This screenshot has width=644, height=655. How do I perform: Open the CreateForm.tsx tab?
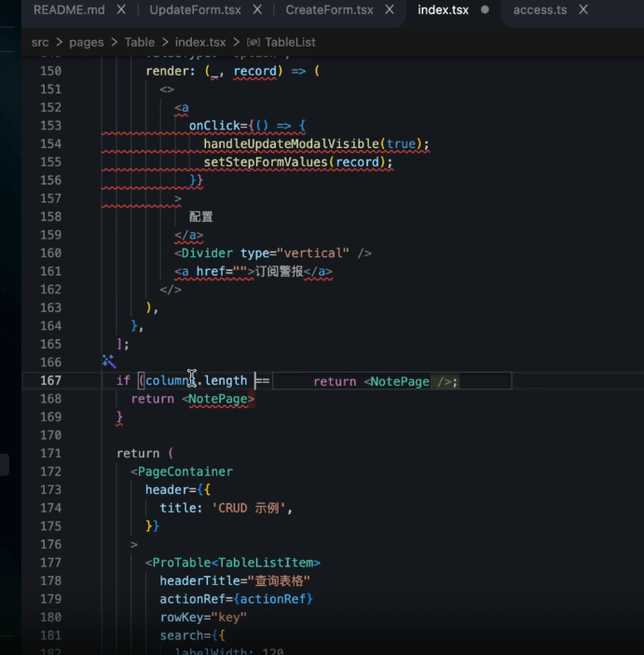(329, 10)
